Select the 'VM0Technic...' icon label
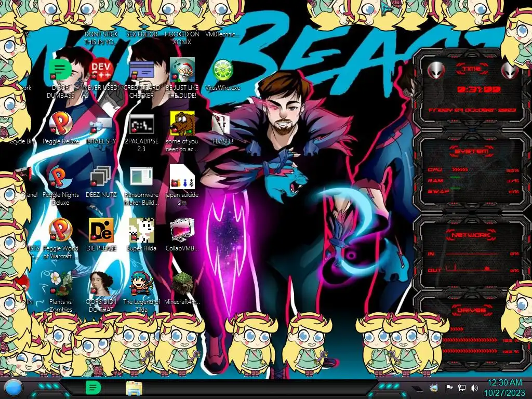Viewport: 532px width, 399px height. [x=222, y=34]
